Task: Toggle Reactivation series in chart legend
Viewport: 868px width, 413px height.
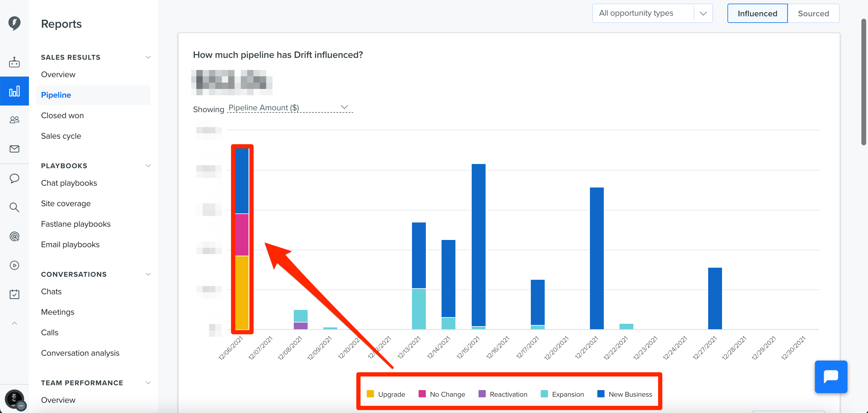Action: pos(502,394)
